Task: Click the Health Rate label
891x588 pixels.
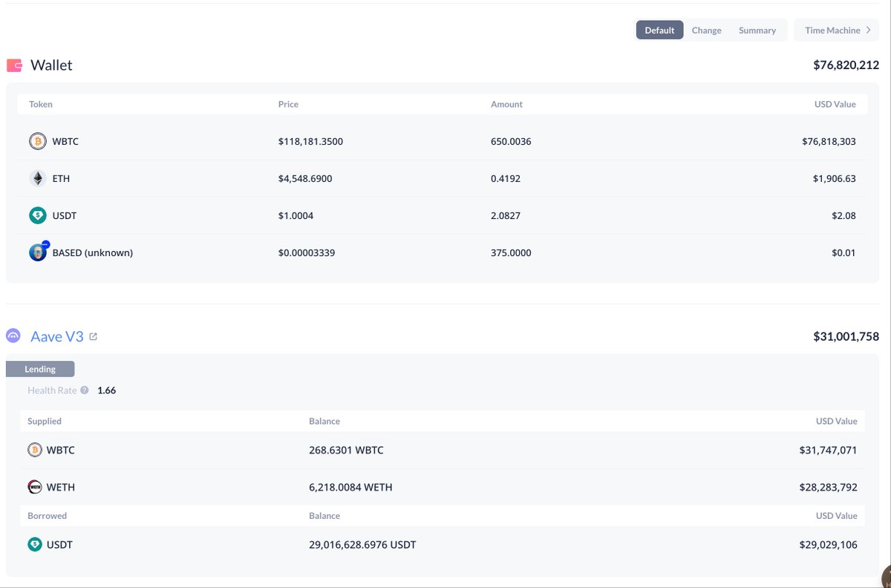Action: [52, 391]
